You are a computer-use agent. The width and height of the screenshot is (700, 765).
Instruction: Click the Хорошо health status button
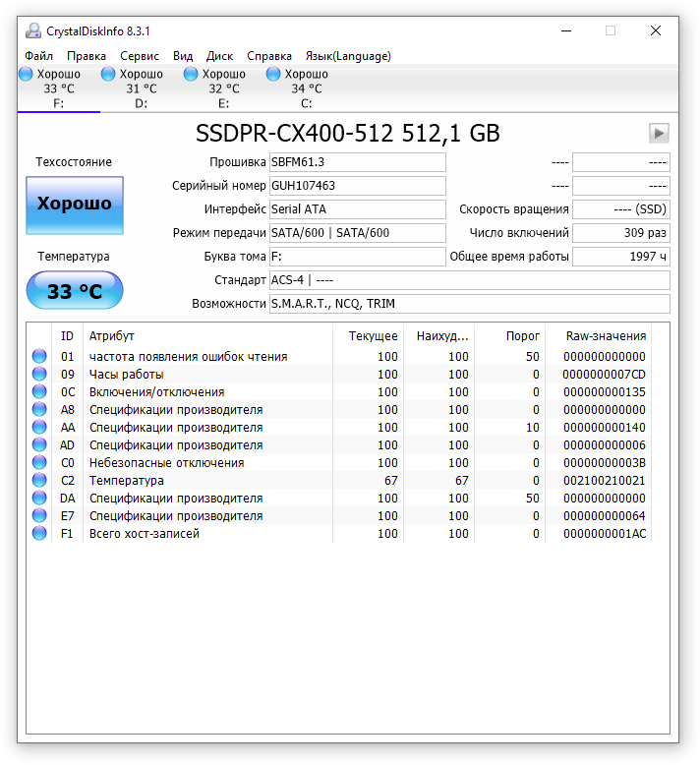[75, 206]
